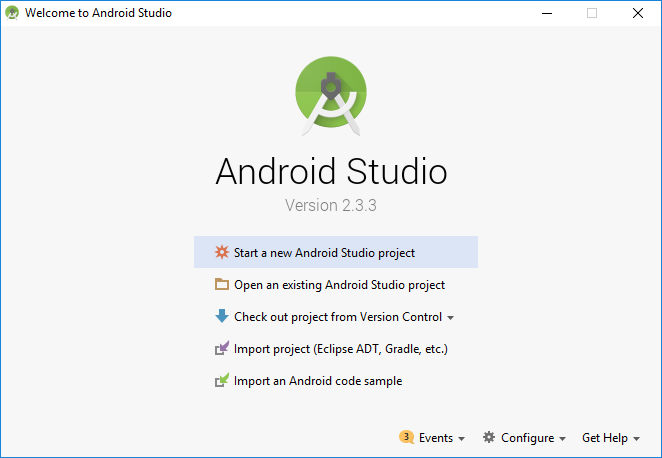Image resolution: width=662 pixels, height=458 pixels.
Task: Click the Version 2.3.3 text
Action: point(331,205)
